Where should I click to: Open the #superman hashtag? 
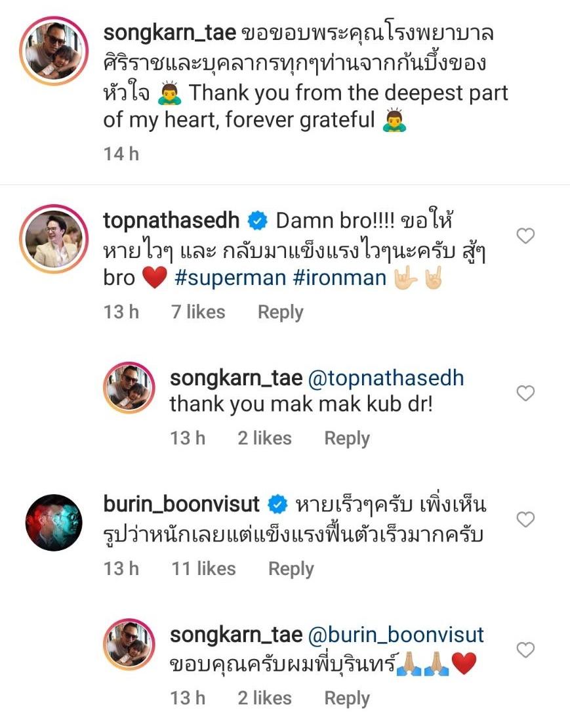pyautogui.click(x=230, y=277)
